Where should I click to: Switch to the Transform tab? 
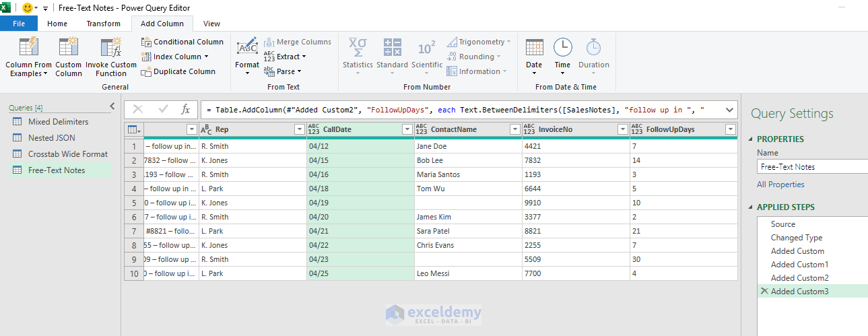coord(103,24)
